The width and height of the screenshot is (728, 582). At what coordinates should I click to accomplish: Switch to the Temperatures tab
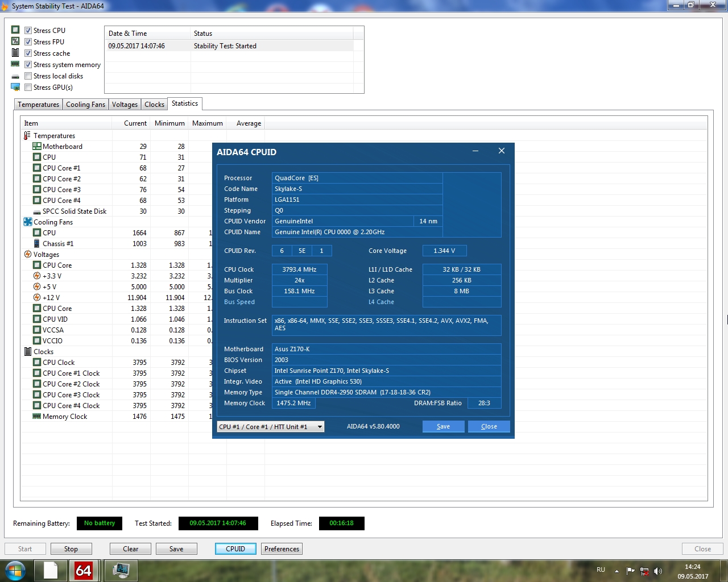click(x=38, y=105)
